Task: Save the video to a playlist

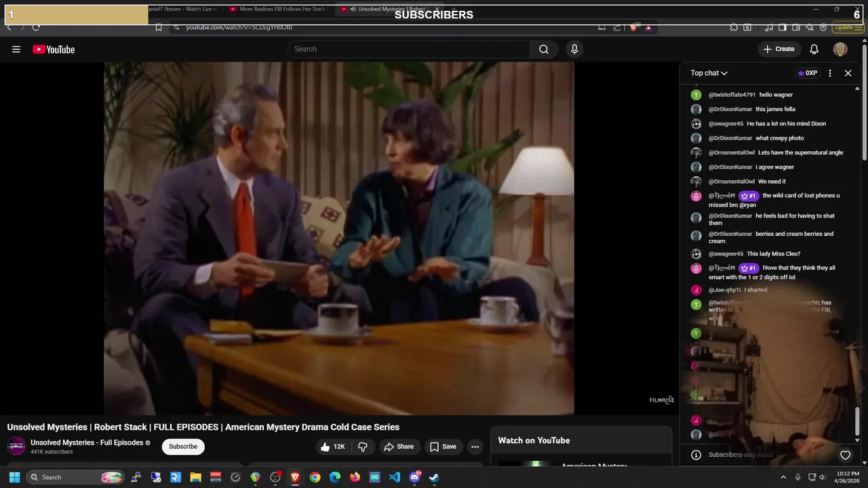Action: pyautogui.click(x=443, y=447)
